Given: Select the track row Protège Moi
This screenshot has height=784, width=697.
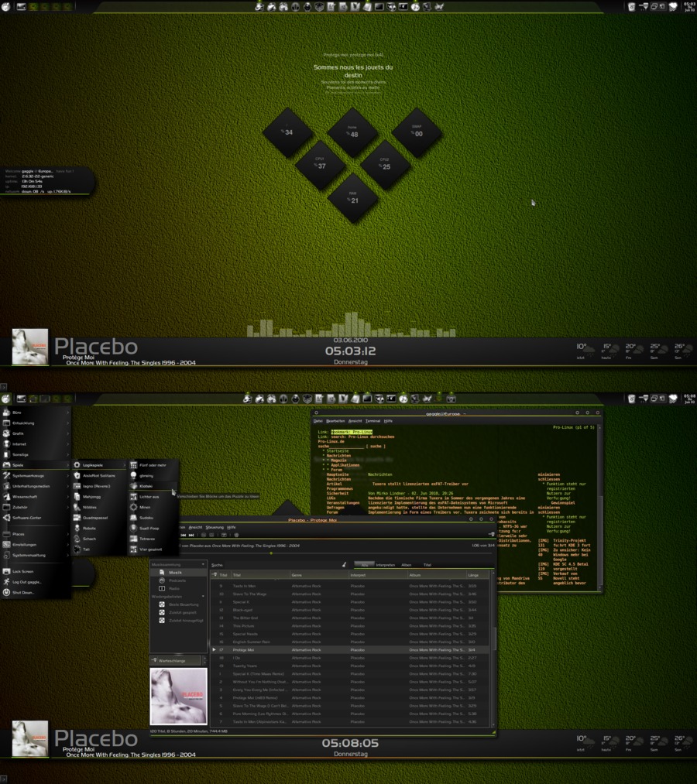Looking at the screenshot, I should [352, 650].
